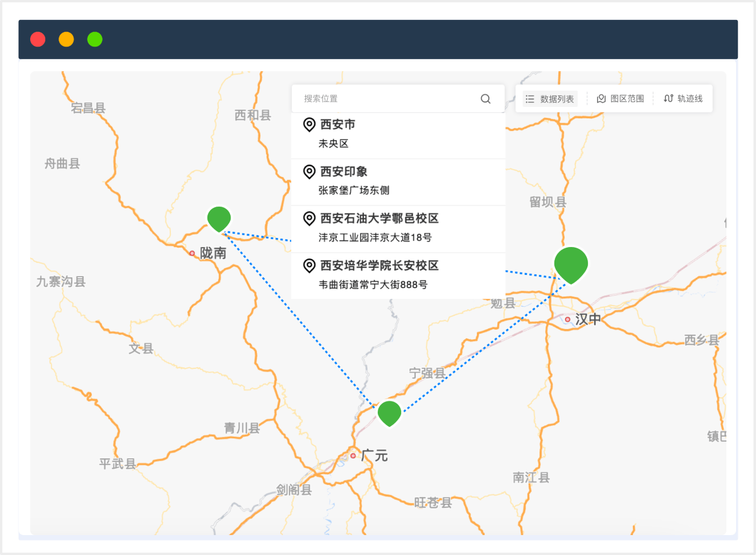Click the red window close dot

point(38,39)
